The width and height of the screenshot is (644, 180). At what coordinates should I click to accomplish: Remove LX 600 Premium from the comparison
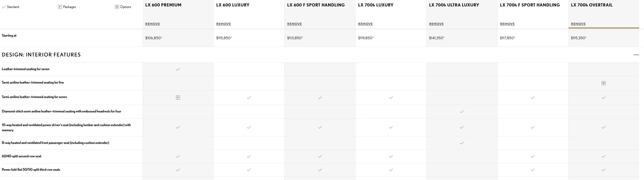[x=153, y=24]
